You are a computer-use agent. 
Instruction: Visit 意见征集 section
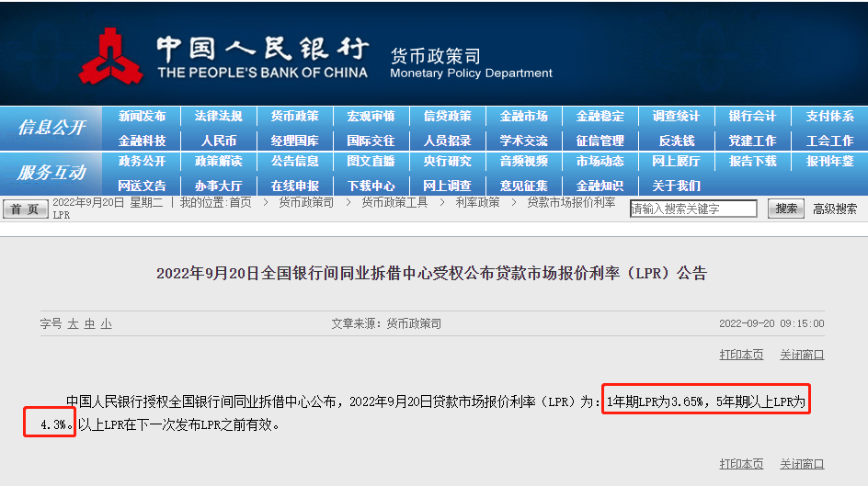[x=524, y=186]
